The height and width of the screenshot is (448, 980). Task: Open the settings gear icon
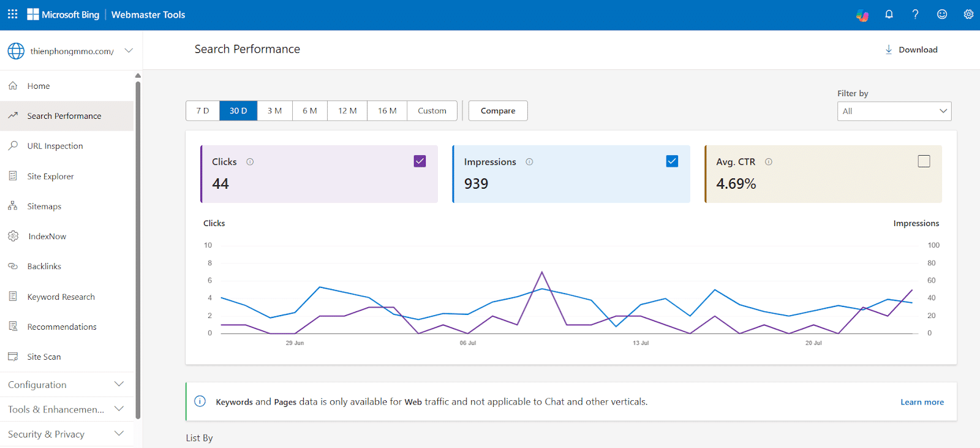[968, 14]
